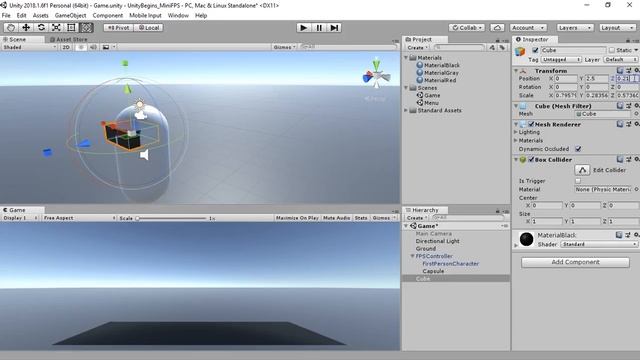
Task: Expand the Lighting section
Action: point(516,132)
